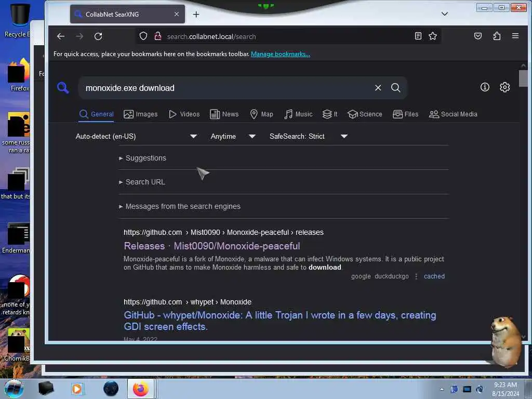Click the page vertical scrollbar thumb
The width and height of the screenshot is (532, 399).
[x=523, y=78]
